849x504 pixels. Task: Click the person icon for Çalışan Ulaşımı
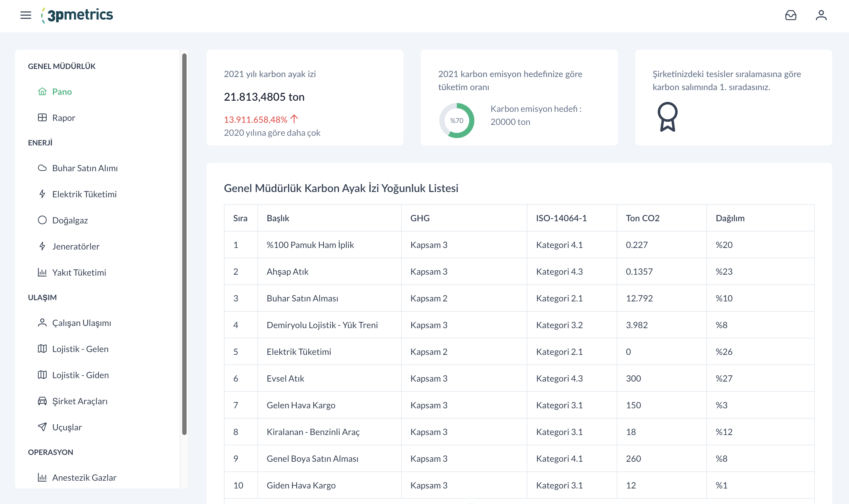tap(42, 323)
